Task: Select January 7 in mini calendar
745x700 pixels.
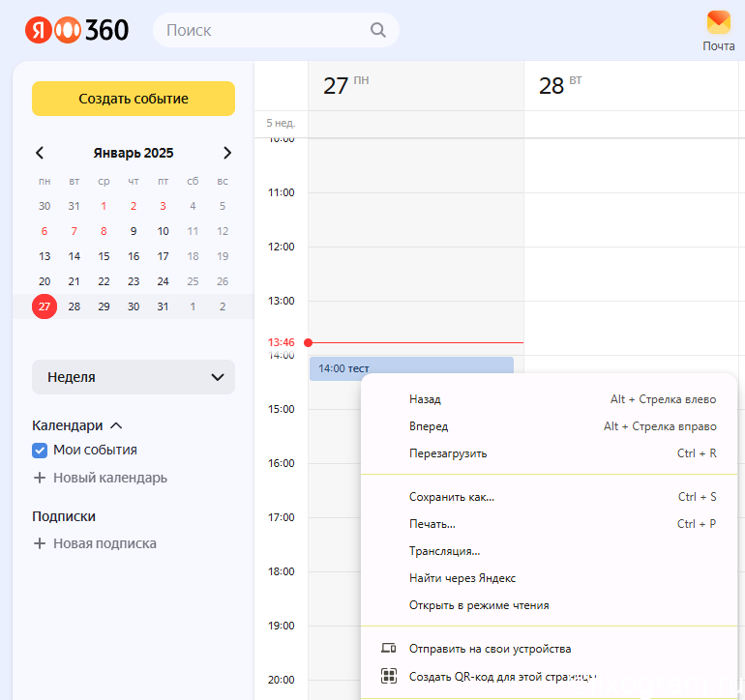Action: pyautogui.click(x=74, y=231)
